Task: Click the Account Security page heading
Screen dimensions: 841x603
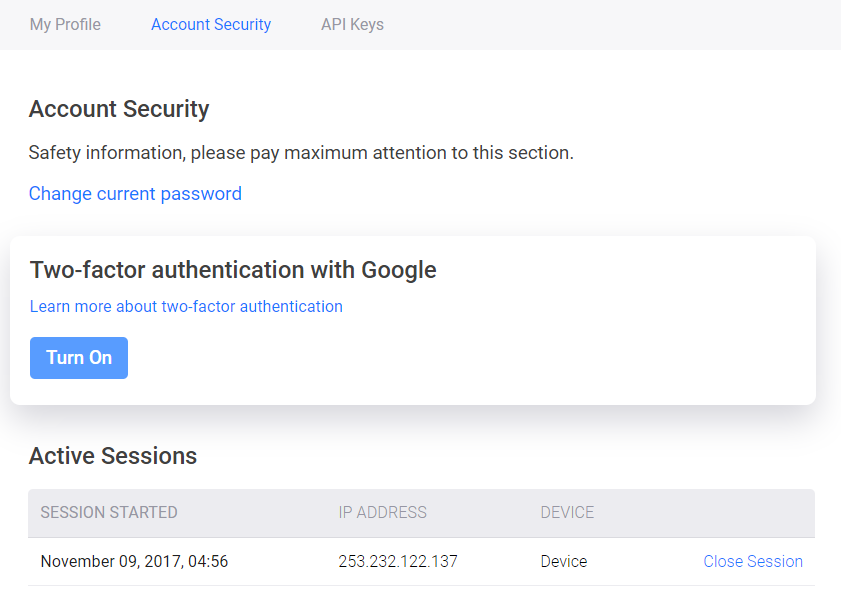Action: [119, 109]
